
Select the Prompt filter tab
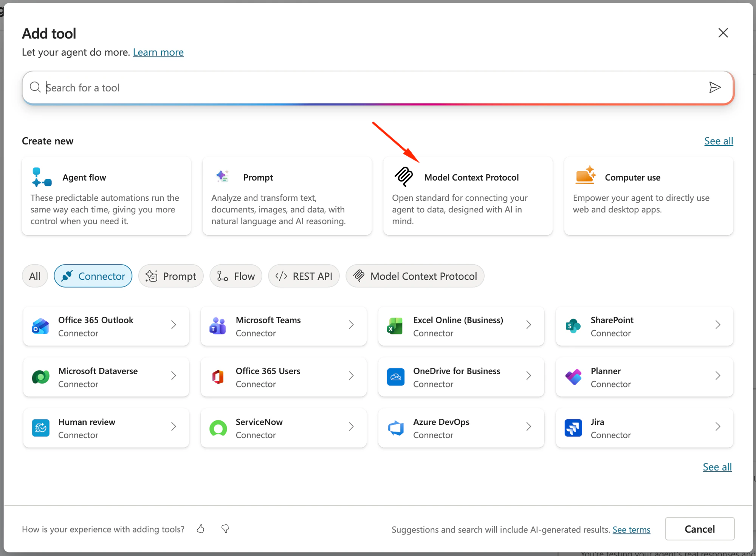171,276
